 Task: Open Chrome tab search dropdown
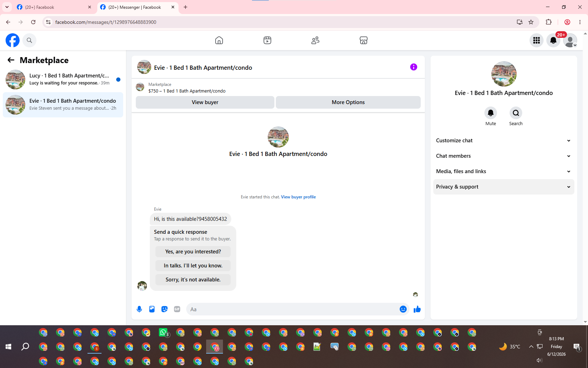pyautogui.click(x=7, y=7)
